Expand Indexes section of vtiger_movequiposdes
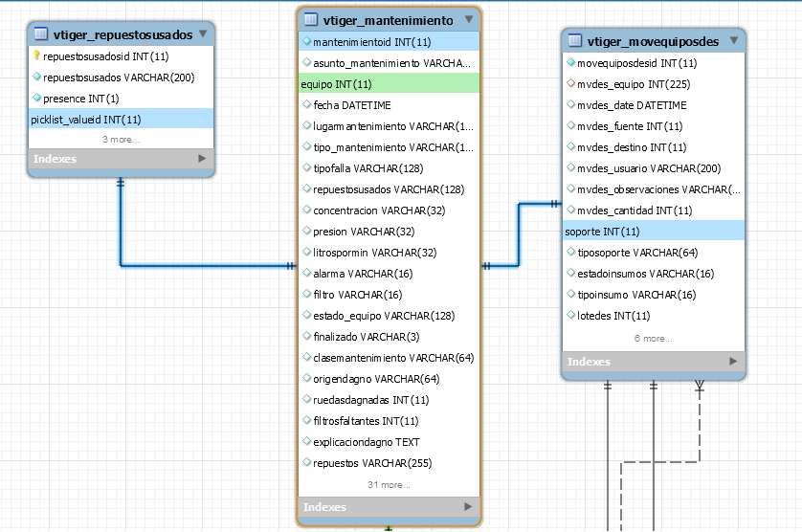The width and height of the screenshot is (802, 532). click(x=733, y=361)
